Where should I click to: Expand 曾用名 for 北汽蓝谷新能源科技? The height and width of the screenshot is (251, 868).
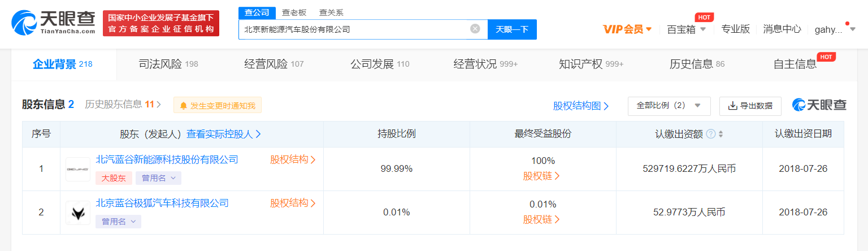(x=158, y=178)
